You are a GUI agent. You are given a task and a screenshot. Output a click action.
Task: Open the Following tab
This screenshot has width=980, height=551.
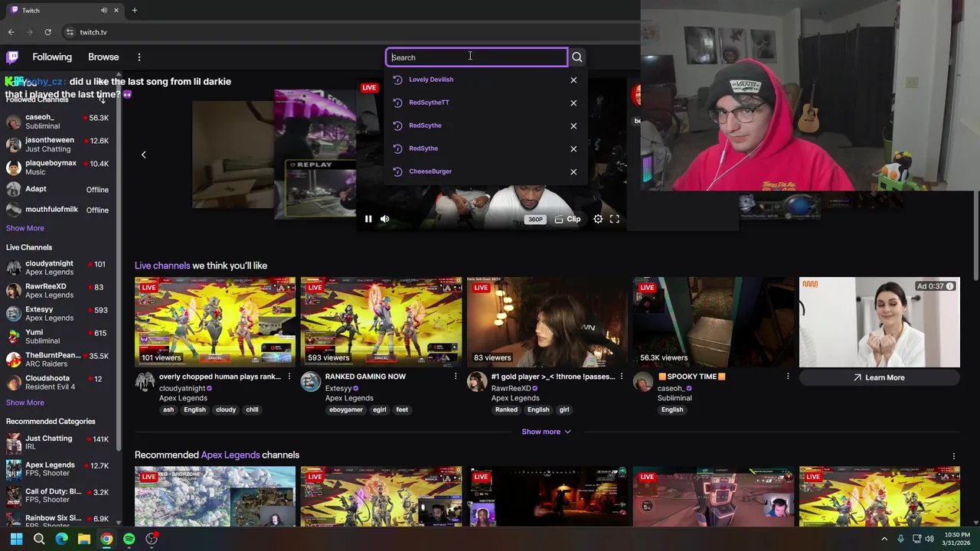point(52,57)
